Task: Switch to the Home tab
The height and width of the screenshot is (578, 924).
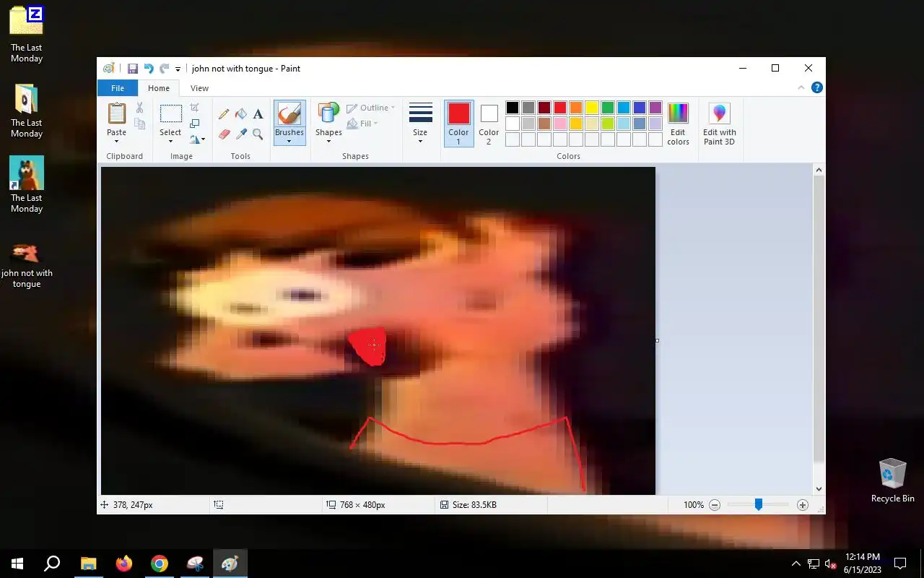Action: click(x=159, y=88)
